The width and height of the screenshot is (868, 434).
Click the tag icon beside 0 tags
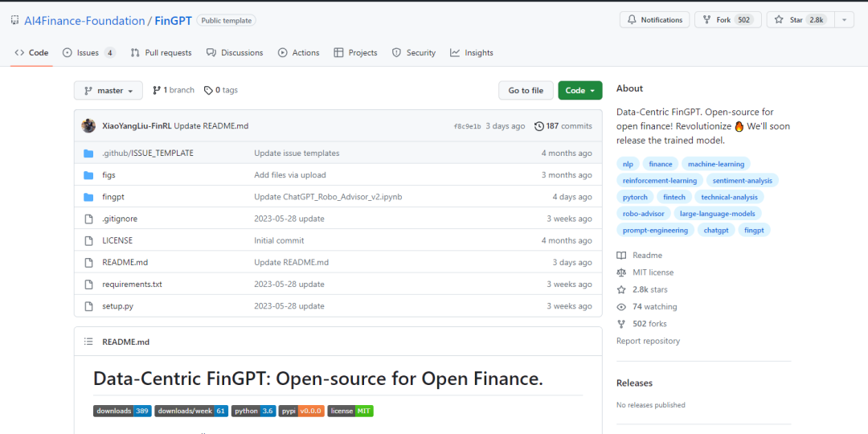(208, 90)
